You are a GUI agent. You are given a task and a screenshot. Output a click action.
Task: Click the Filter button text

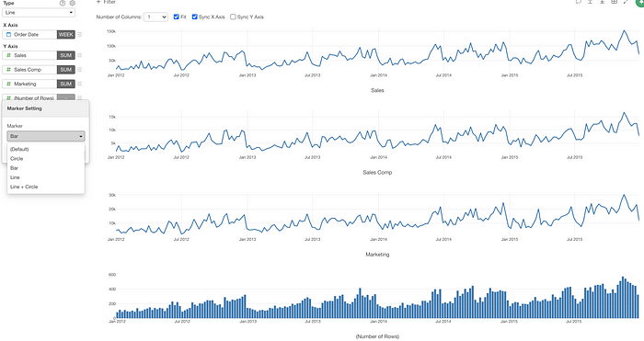pos(109,2)
